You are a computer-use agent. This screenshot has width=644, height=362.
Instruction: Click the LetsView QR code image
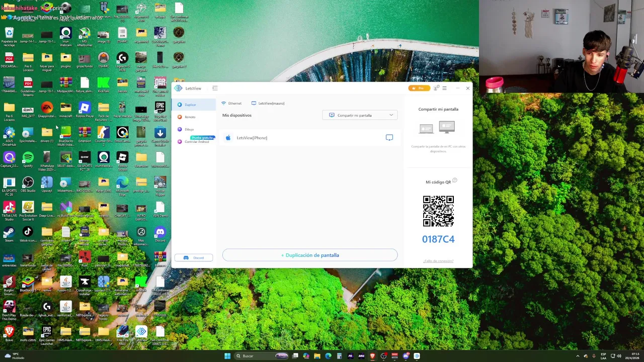(x=438, y=211)
